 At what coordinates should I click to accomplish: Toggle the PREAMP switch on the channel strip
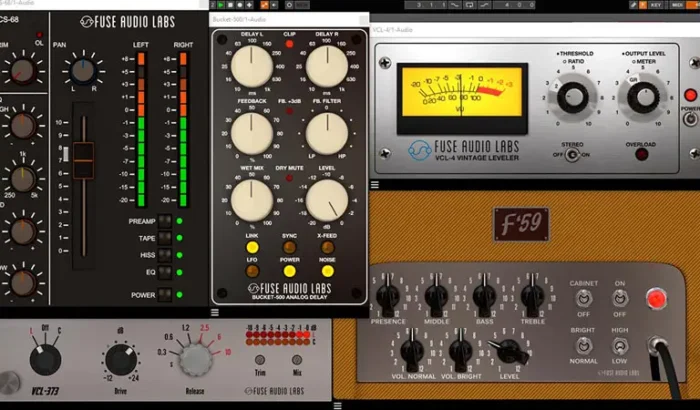[x=163, y=221]
